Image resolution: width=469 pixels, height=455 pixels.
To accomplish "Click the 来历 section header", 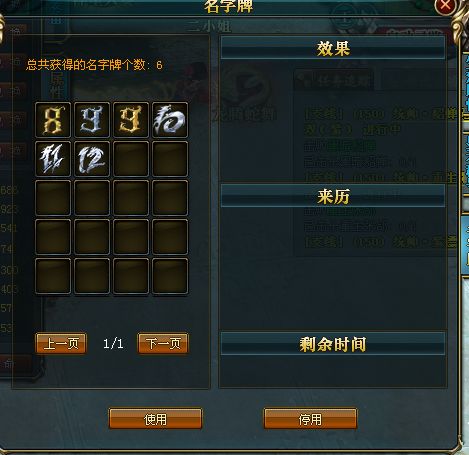I will click(333, 196).
